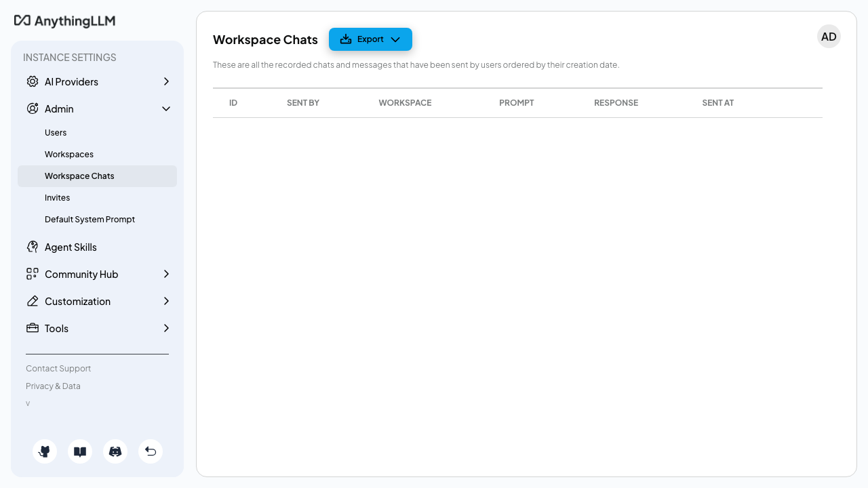Image resolution: width=868 pixels, height=488 pixels.
Task: Click the AD user avatar
Action: (829, 37)
